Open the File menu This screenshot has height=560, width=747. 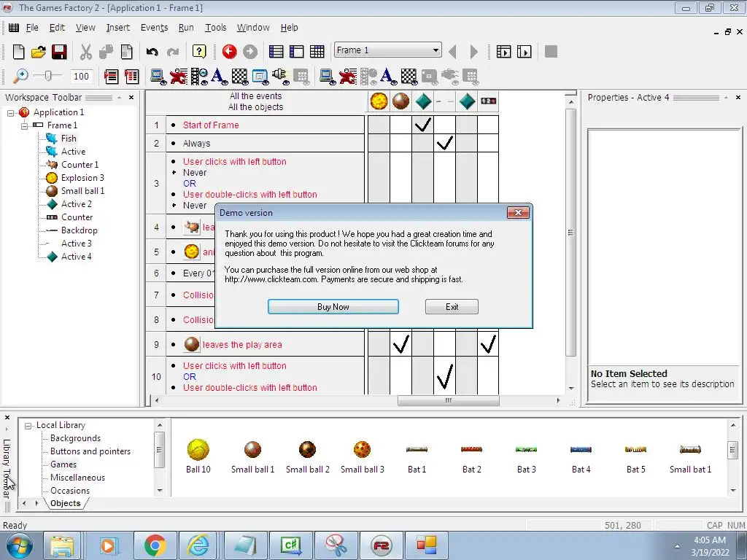tap(32, 28)
